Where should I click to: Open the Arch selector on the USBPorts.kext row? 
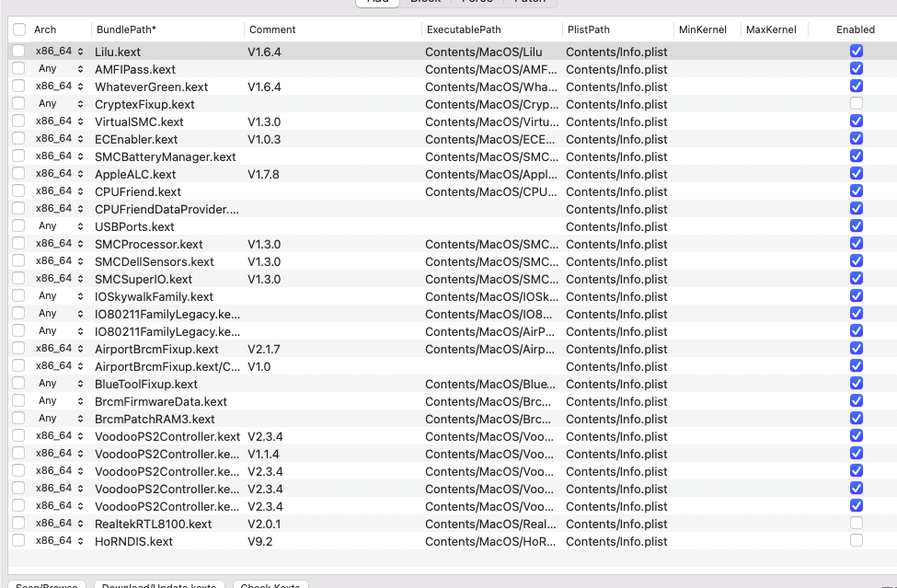click(x=60, y=226)
